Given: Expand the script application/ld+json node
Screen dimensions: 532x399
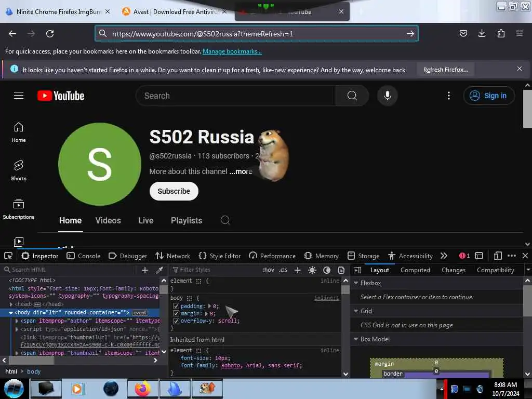Looking at the screenshot, I should click(x=17, y=329).
